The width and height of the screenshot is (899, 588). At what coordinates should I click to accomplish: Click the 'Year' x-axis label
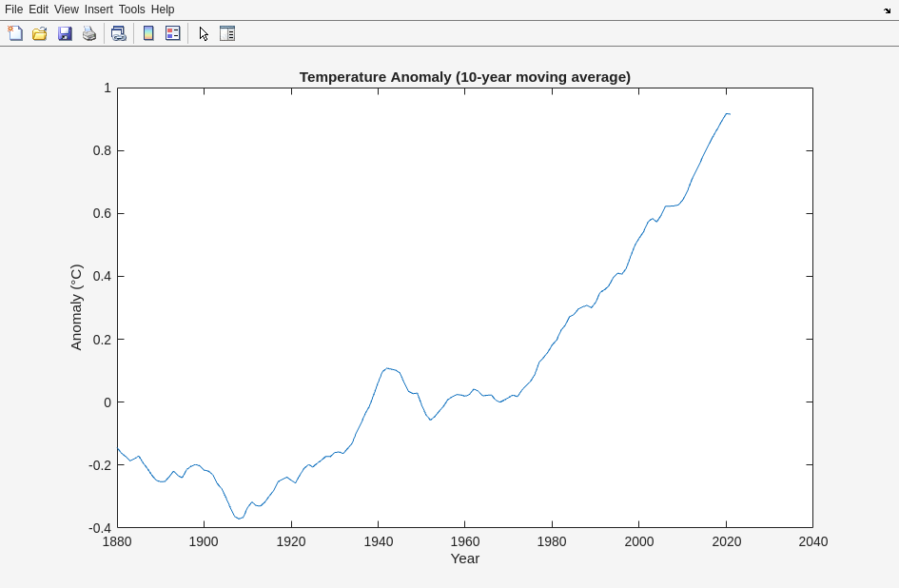pyautogui.click(x=464, y=559)
